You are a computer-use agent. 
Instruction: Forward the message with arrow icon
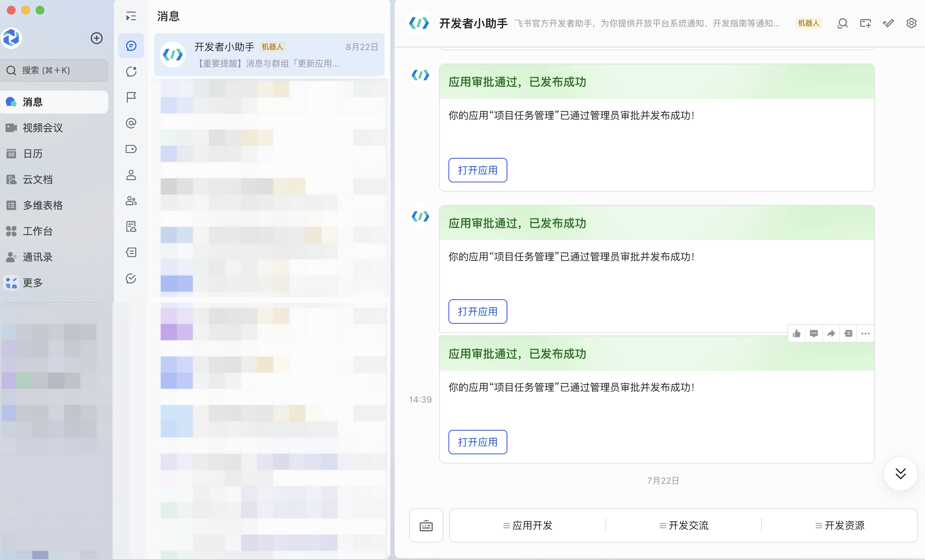831,333
